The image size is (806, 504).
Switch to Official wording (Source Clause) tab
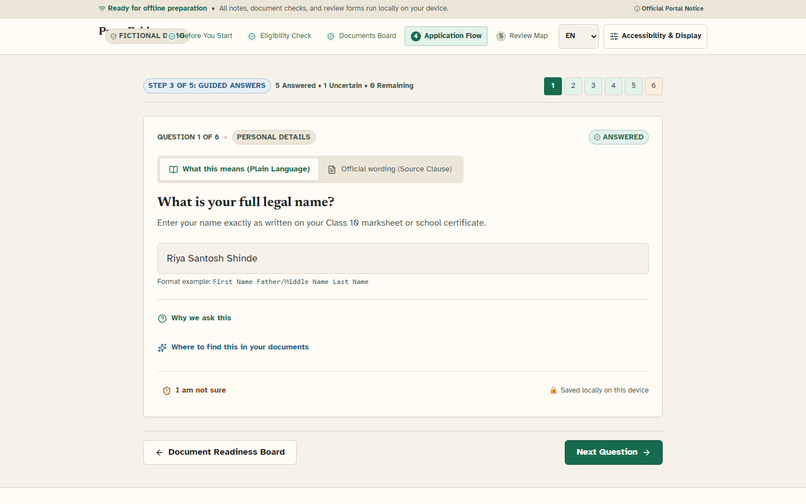pyautogui.click(x=390, y=169)
